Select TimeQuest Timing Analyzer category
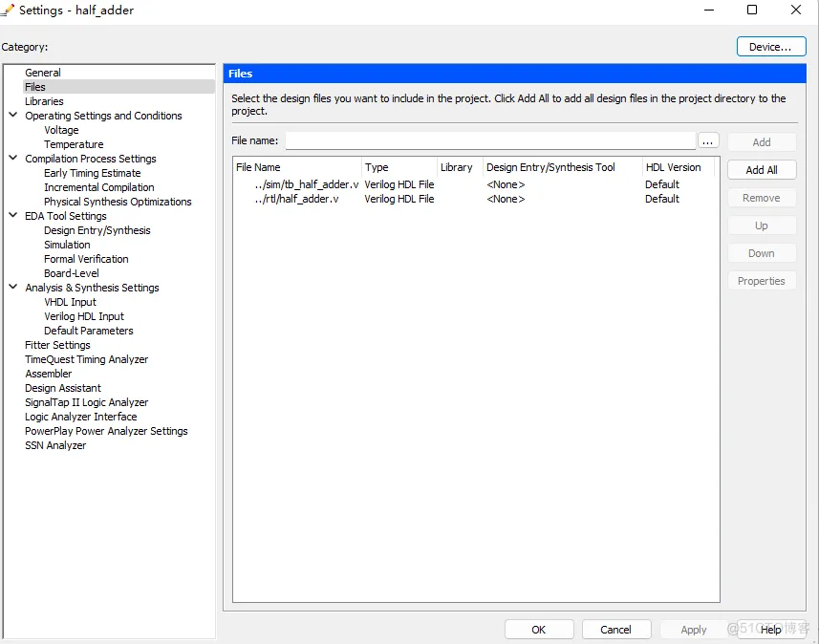819x644 pixels. pyautogui.click(x=87, y=359)
